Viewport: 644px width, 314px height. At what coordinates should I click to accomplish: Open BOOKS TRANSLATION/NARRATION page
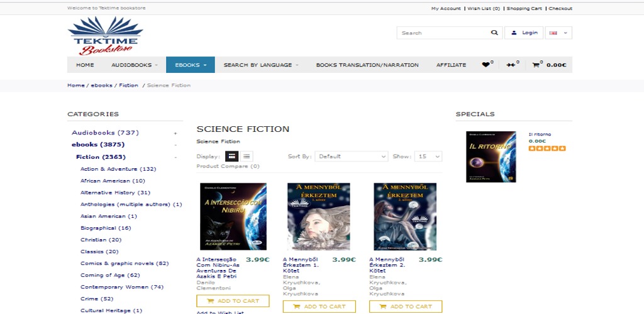pyautogui.click(x=367, y=65)
